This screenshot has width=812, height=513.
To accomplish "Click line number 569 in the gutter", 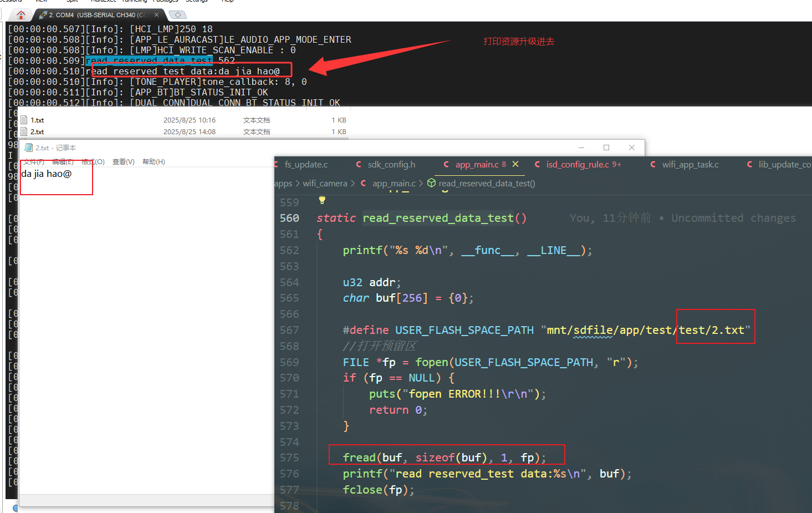I will (289, 362).
